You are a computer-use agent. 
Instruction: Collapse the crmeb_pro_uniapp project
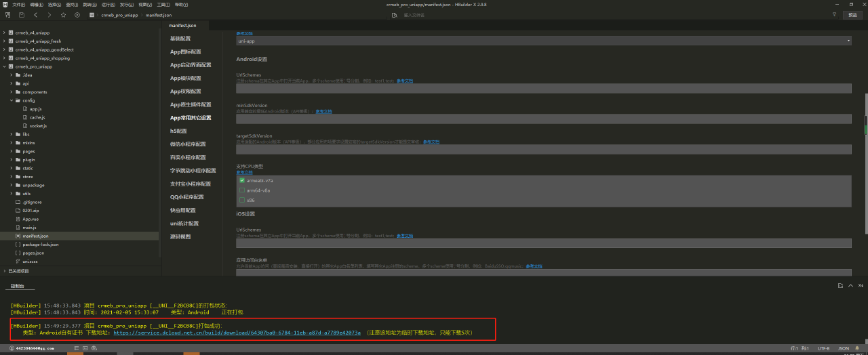point(4,66)
